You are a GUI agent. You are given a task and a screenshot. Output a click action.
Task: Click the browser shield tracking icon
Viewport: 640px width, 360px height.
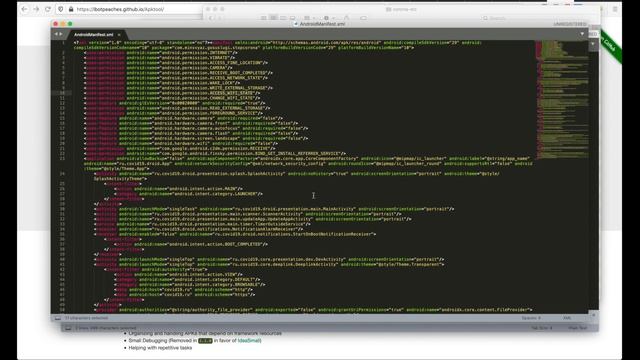[61, 9]
